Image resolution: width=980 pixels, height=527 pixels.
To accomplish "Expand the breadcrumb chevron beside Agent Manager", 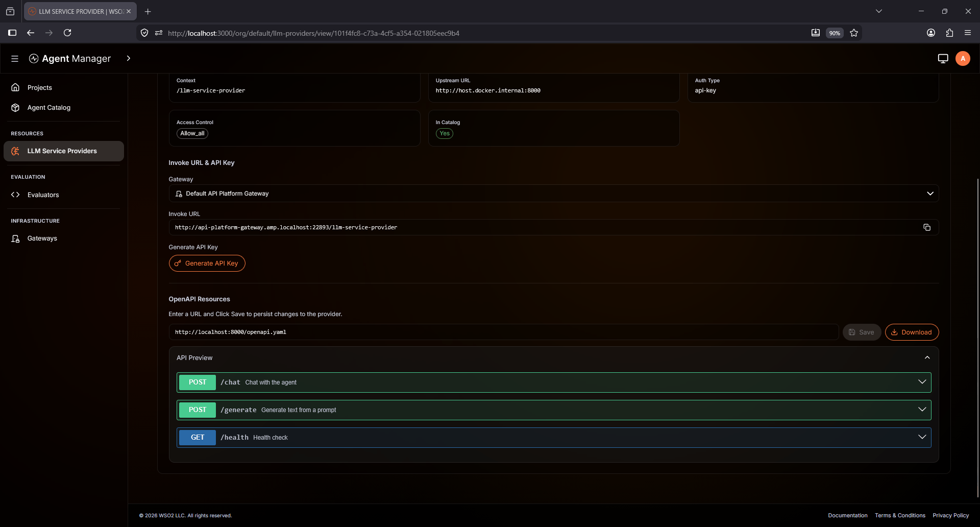I will [129, 58].
